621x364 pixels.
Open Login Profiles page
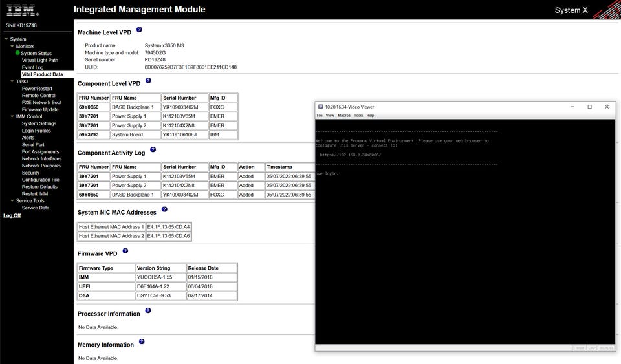[x=36, y=131]
